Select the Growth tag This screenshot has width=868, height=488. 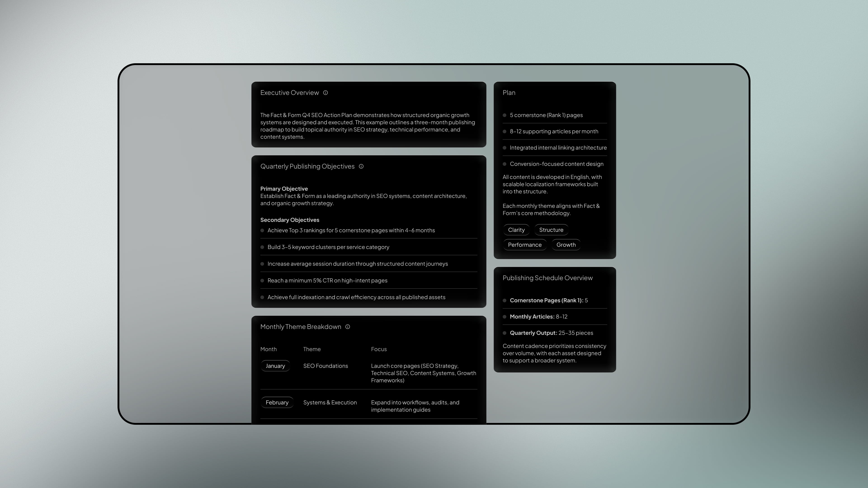coord(566,245)
